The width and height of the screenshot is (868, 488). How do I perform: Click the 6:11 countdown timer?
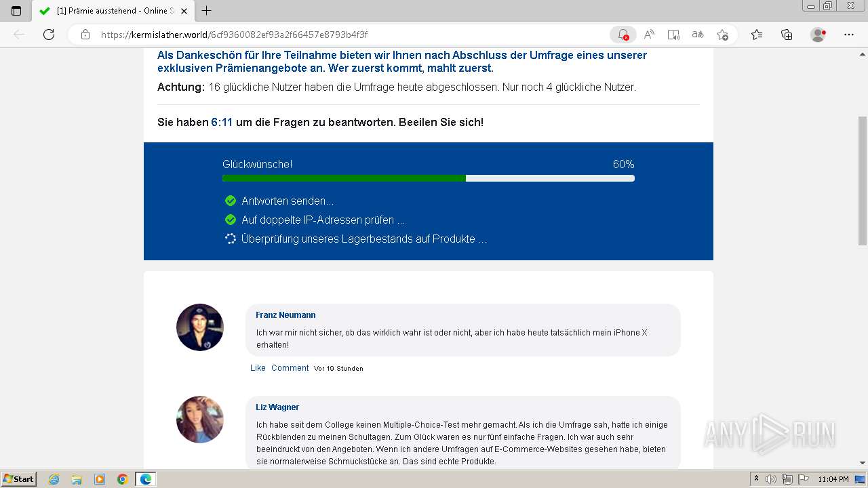[x=222, y=123]
